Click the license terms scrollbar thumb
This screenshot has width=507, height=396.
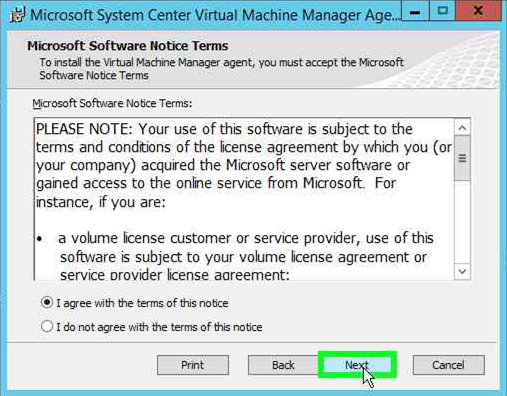click(x=462, y=158)
